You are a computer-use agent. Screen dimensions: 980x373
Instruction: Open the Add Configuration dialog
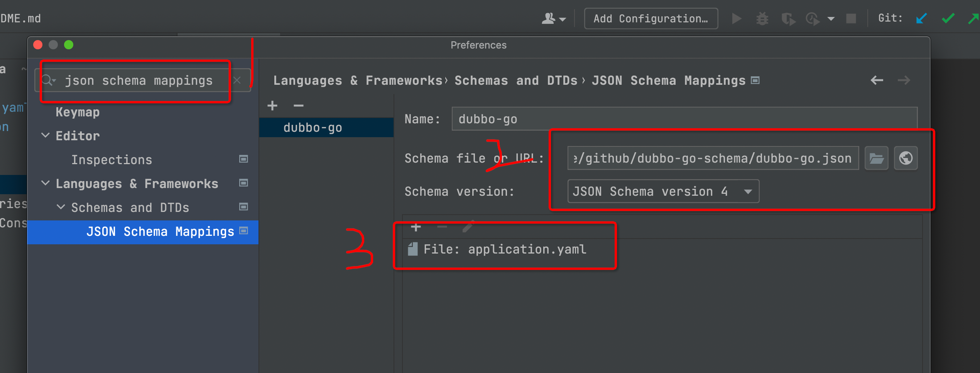point(651,18)
